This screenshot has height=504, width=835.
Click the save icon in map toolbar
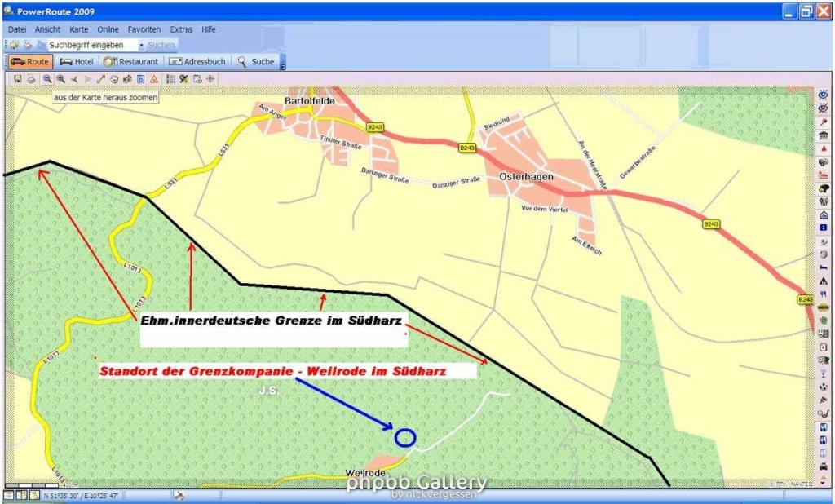point(17,79)
